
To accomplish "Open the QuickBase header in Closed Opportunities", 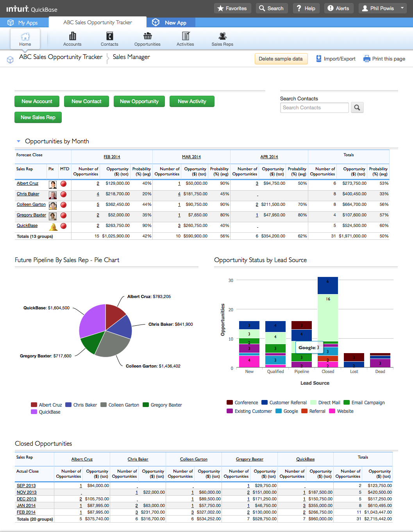I will tap(306, 459).
